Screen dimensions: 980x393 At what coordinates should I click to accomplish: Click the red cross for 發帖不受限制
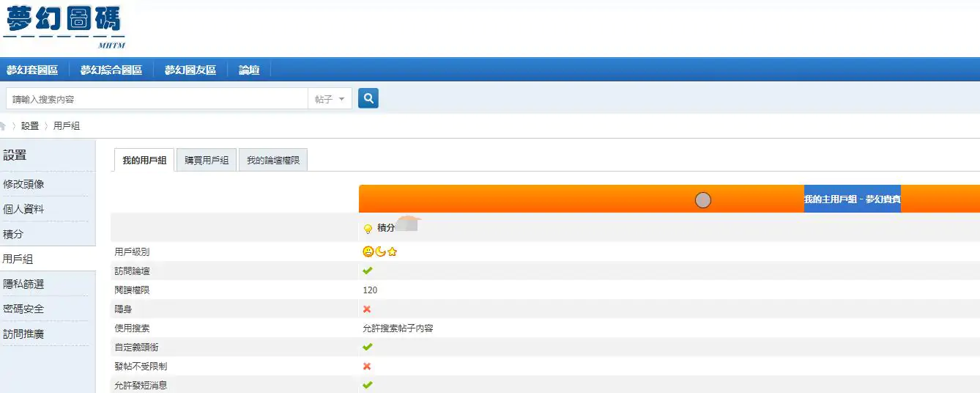tap(367, 366)
